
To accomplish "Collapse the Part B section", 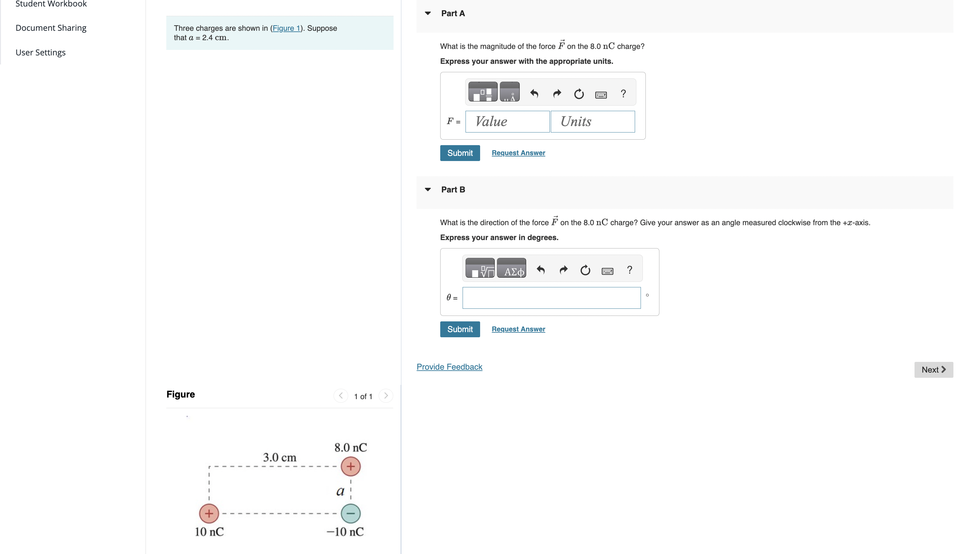I will 428,189.
